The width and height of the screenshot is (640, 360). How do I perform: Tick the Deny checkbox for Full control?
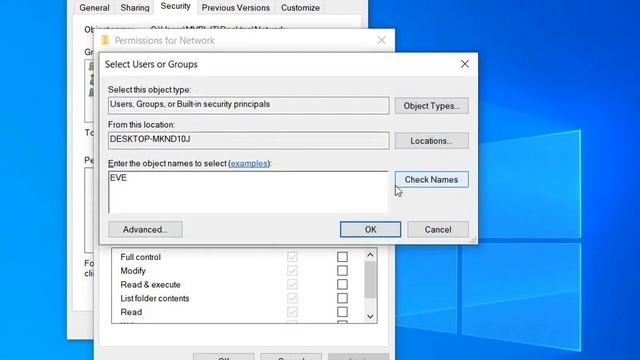[x=342, y=257]
